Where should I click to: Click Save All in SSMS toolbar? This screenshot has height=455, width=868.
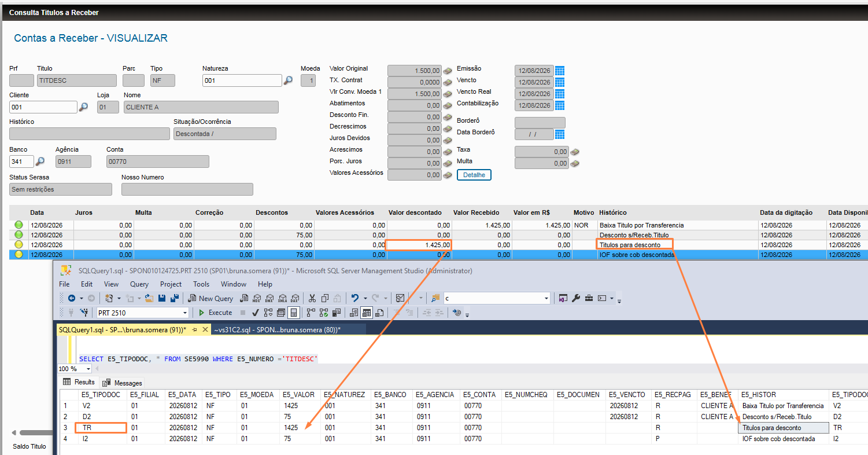click(173, 299)
